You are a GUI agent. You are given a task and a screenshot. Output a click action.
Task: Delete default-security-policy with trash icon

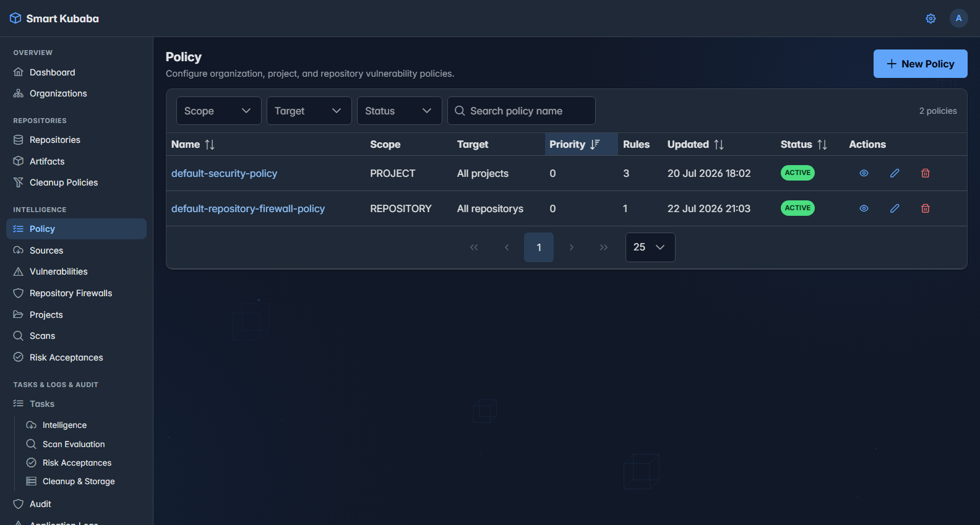point(926,173)
